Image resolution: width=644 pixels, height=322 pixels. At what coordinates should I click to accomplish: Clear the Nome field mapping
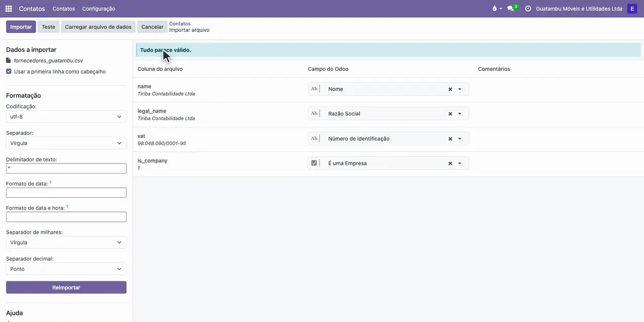point(450,89)
